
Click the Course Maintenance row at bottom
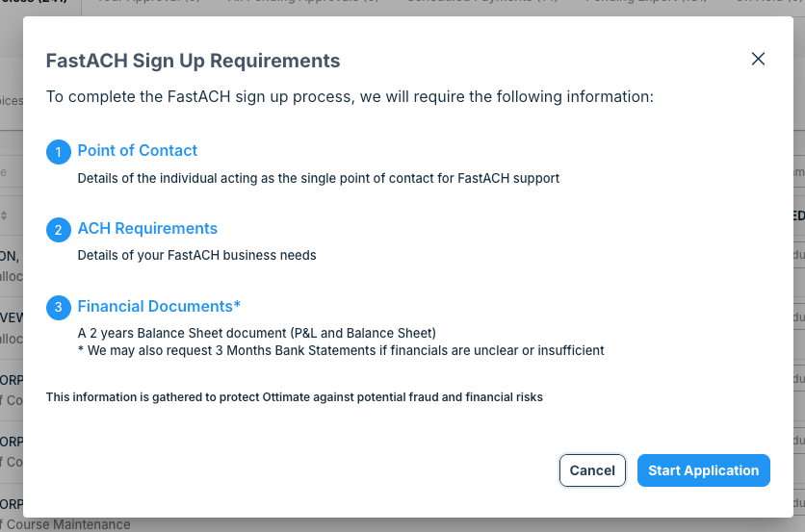coord(67,524)
